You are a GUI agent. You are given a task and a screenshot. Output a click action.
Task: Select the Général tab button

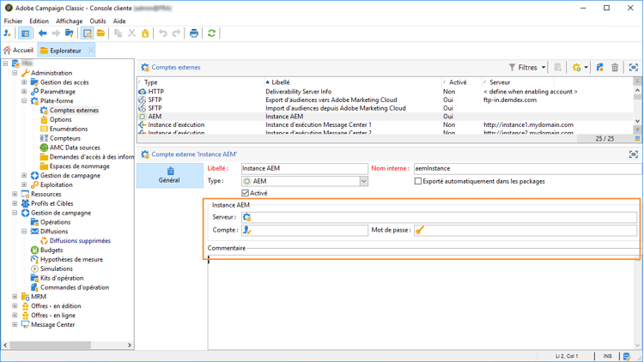170,175
